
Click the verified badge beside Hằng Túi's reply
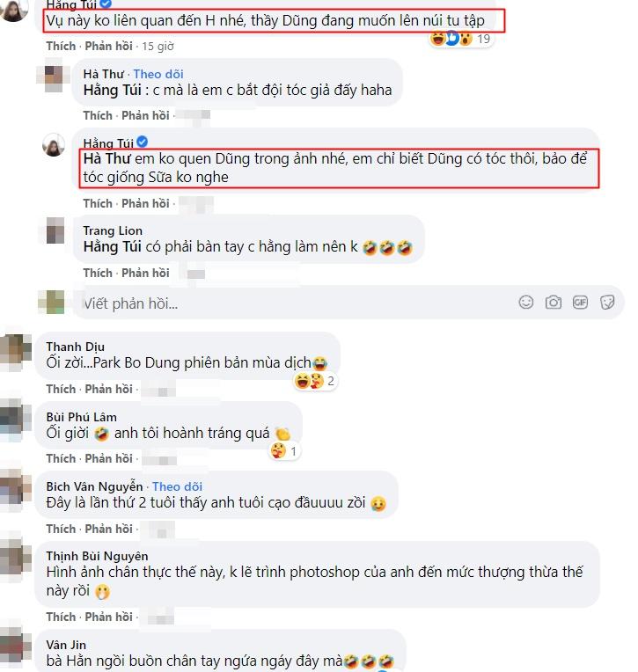[143, 142]
